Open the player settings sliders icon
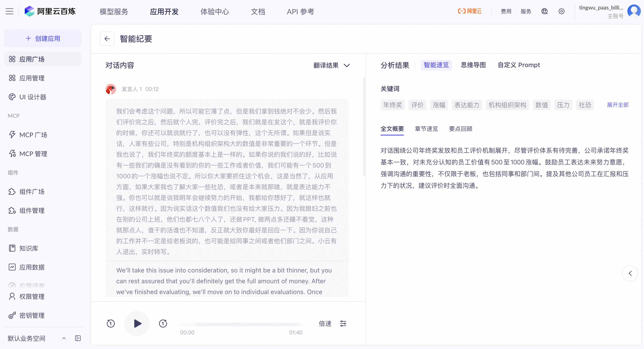The image size is (644, 349). (x=343, y=324)
